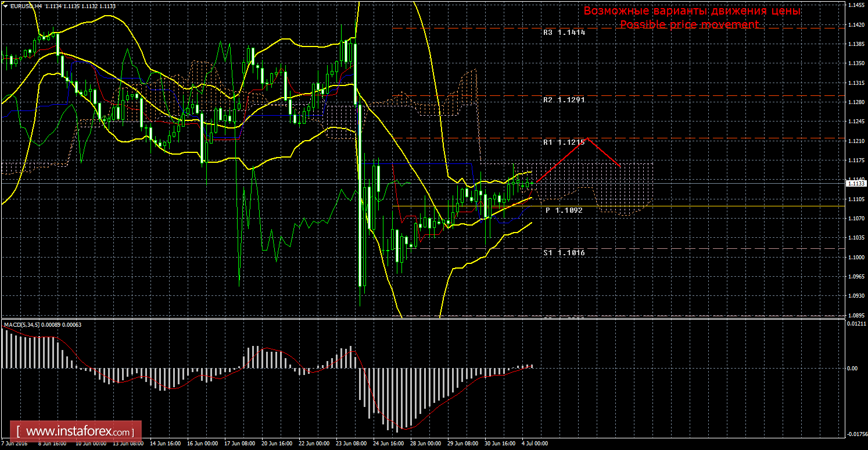The height and width of the screenshot is (450, 868).
Task: Click the current price tag 1.1133
Action: 856,183
